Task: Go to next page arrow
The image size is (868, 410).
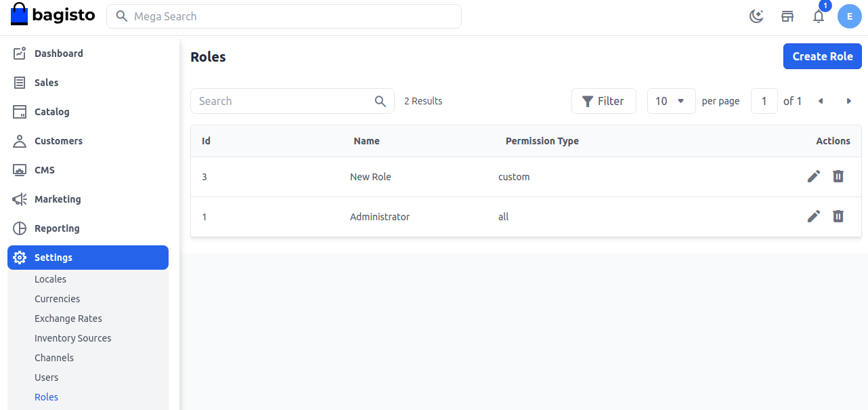Action: pos(848,101)
